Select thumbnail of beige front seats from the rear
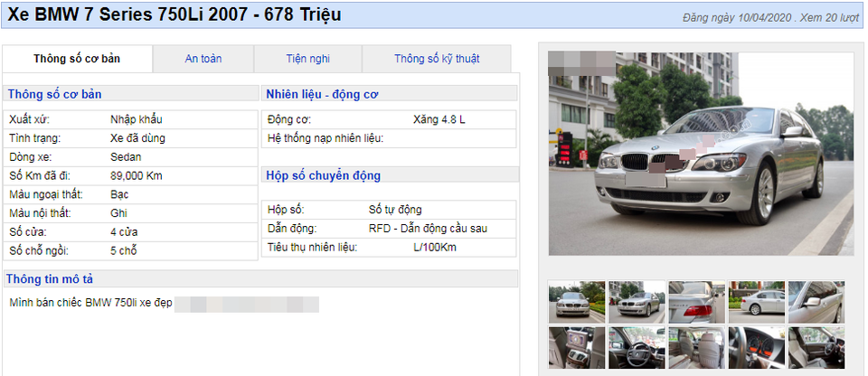Viewport: 868px width, 376px height. pyautogui.click(x=696, y=348)
